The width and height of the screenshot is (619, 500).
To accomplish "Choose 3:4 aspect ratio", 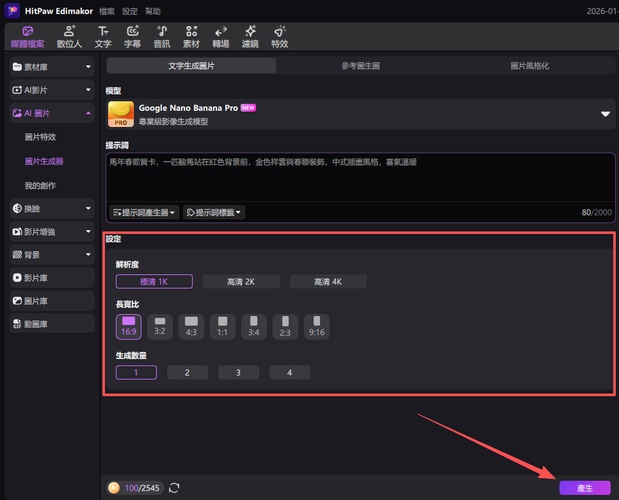I will pyautogui.click(x=254, y=327).
